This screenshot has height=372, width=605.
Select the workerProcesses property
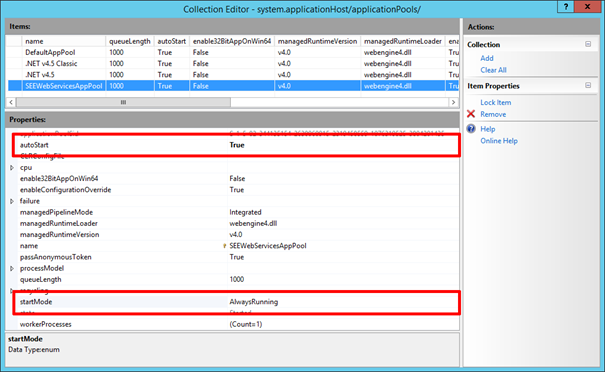(x=46, y=324)
